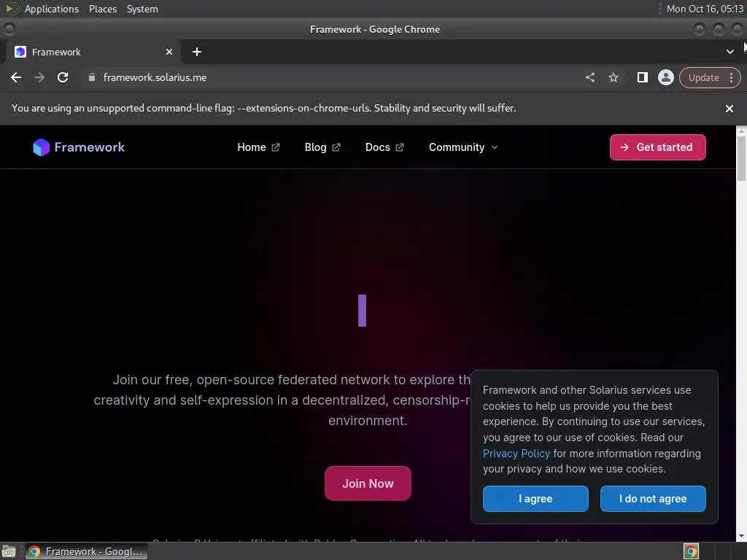Viewport: 747px width, 560px height.
Task: Open the System menu
Action: pos(142,9)
